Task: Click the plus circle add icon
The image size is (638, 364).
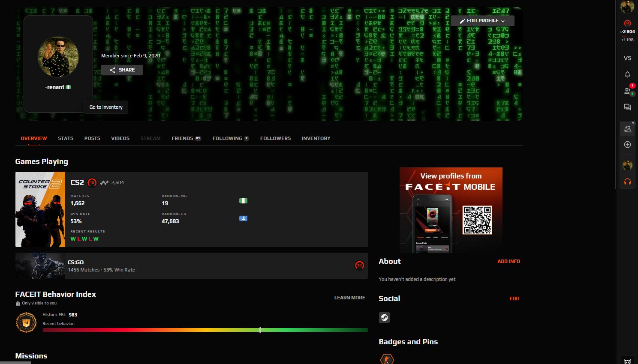Action: point(627,145)
